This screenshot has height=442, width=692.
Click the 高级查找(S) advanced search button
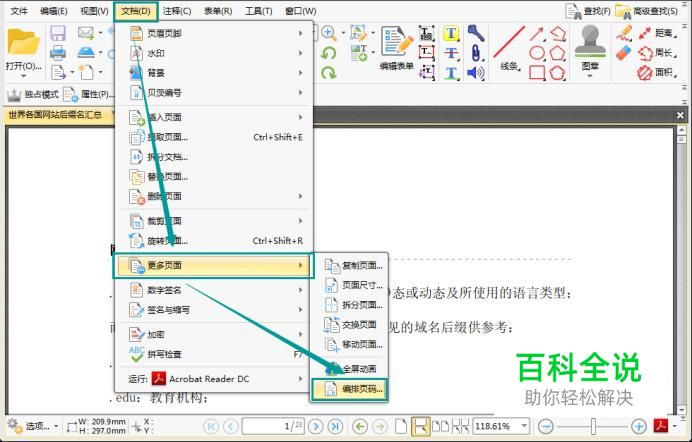coord(647,11)
